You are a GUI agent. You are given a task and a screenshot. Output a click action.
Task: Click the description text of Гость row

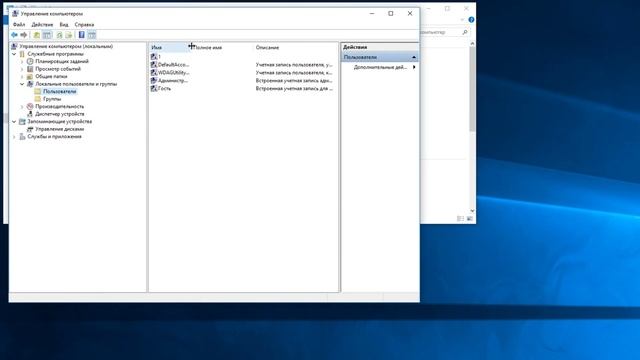click(x=294, y=88)
